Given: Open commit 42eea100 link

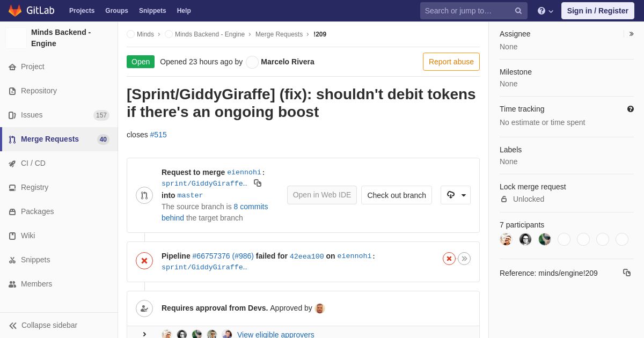Looking at the screenshot, I should 307,256.
